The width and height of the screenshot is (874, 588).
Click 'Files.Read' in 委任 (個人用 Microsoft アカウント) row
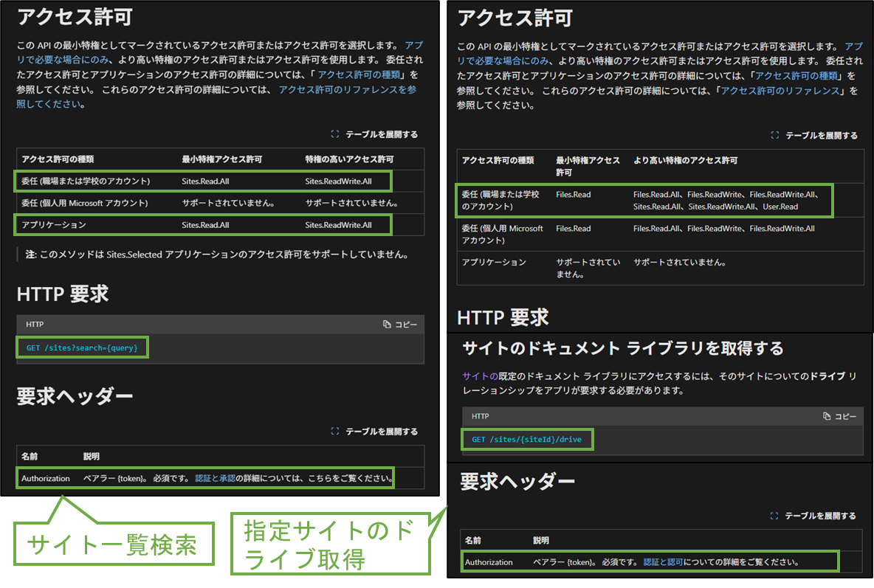coord(573,229)
